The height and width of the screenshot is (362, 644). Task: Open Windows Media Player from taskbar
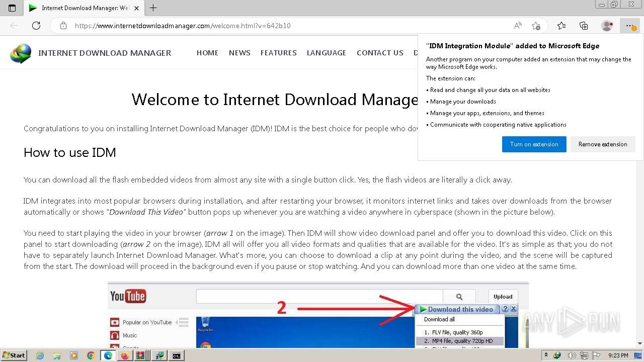pyautogui.click(x=74, y=355)
